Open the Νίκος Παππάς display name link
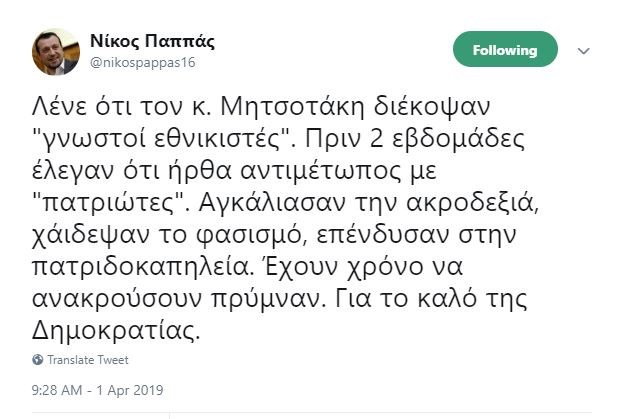This screenshot has height=419, width=623. tap(152, 42)
